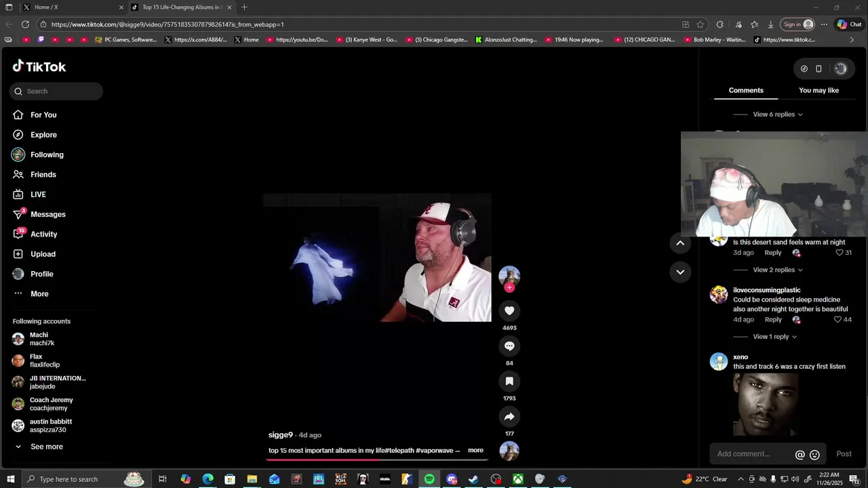The width and height of the screenshot is (868, 488).
Task: Seek on the red video progress bar
Action: click(x=376, y=460)
